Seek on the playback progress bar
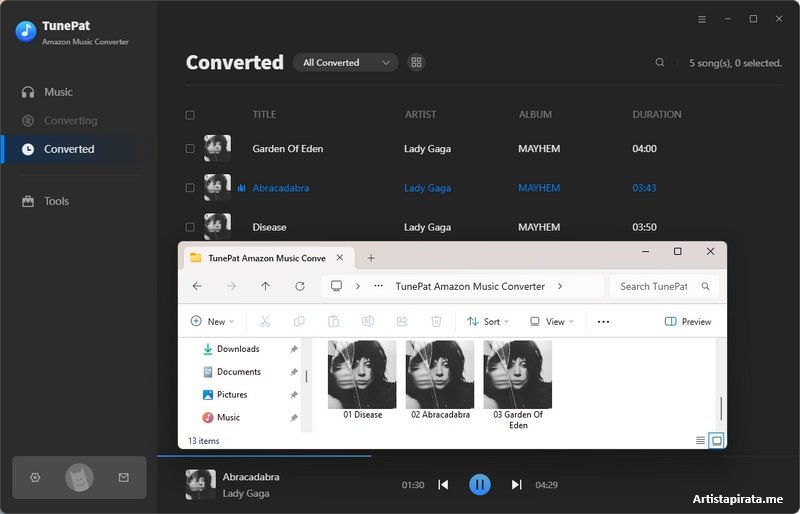The width and height of the screenshot is (800, 514). click(x=478, y=456)
